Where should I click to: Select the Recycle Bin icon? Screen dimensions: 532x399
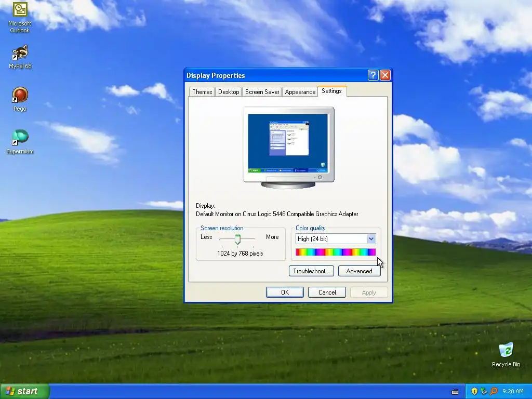pyautogui.click(x=506, y=355)
